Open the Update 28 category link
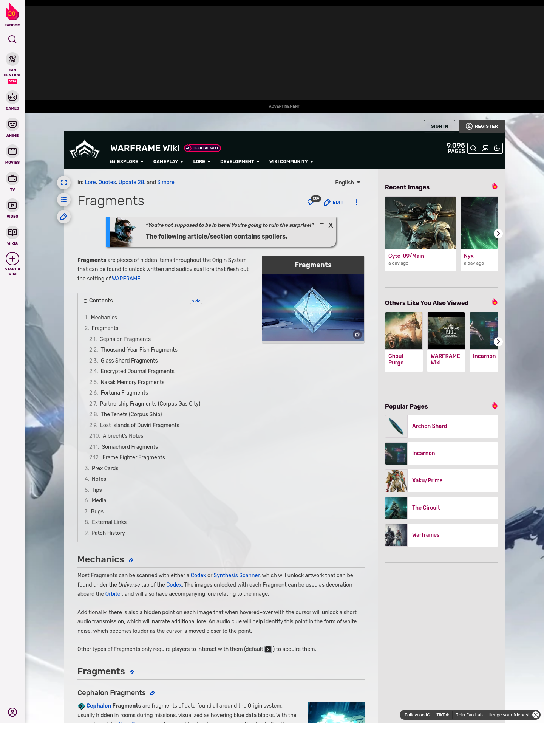The height and width of the screenshot is (756, 544). point(131,182)
